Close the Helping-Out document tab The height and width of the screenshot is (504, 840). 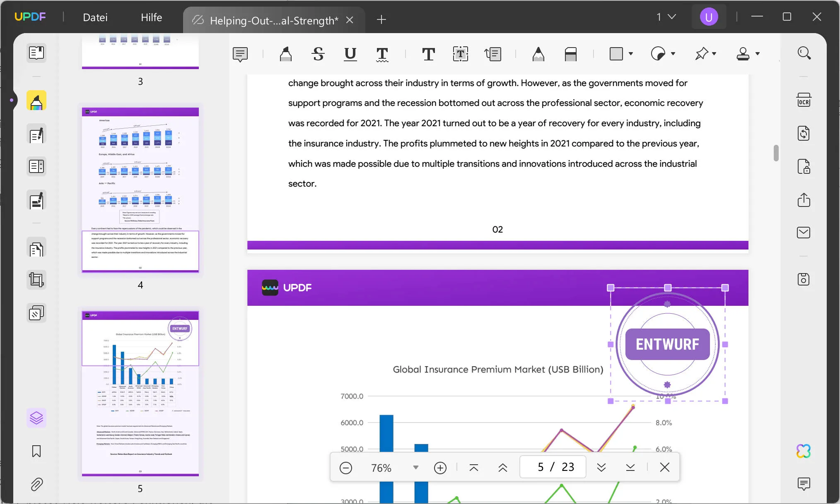(350, 20)
